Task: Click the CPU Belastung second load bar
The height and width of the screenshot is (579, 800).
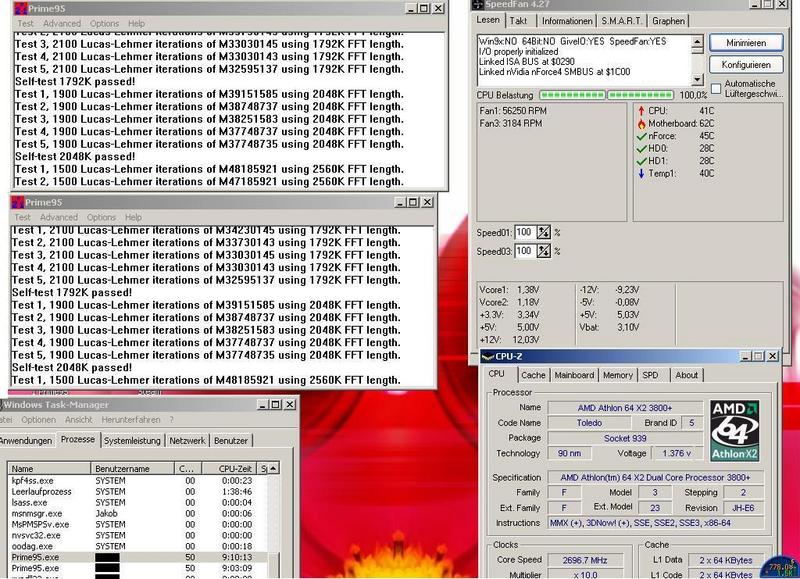Action: [641, 95]
